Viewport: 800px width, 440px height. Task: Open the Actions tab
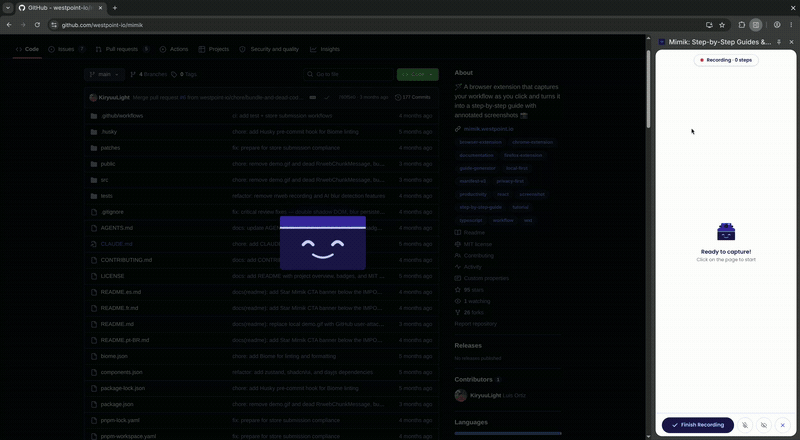coord(174,49)
